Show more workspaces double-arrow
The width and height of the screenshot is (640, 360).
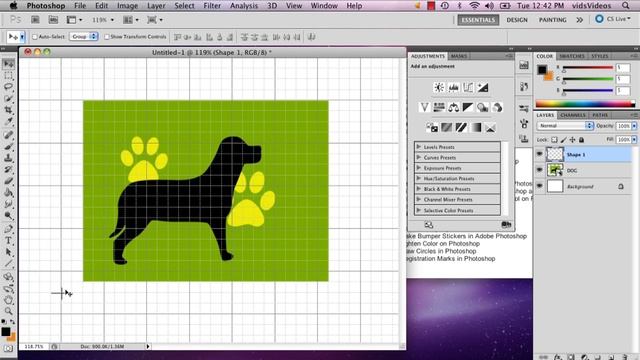(580, 20)
